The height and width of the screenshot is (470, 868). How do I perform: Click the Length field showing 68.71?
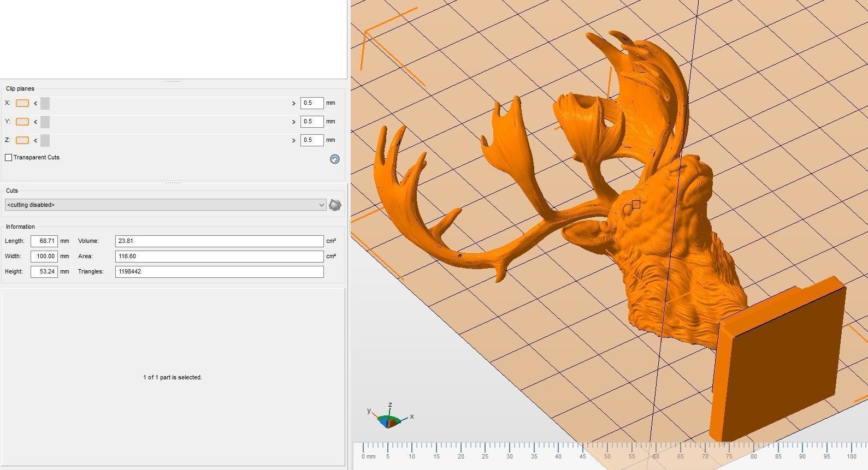point(44,241)
